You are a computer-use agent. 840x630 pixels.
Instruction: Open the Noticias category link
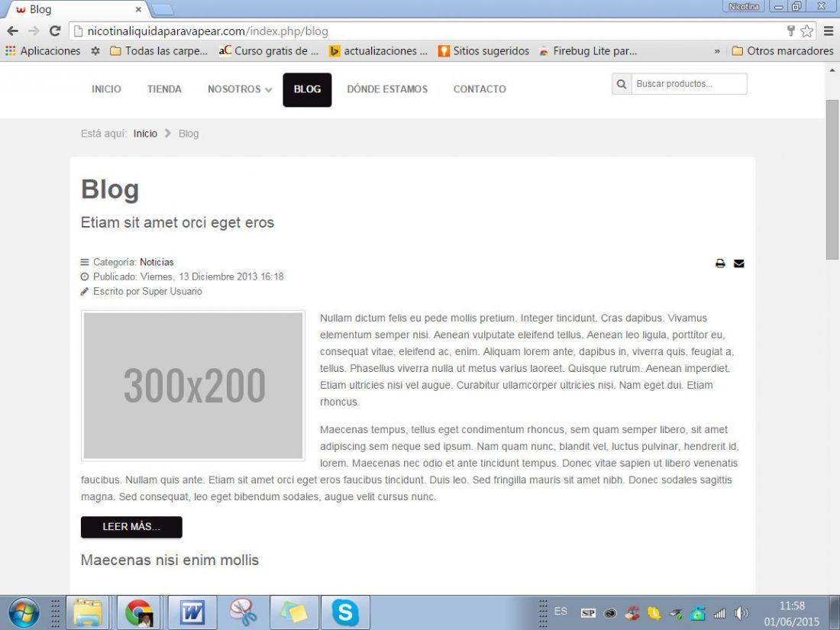click(x=157, y=262)
